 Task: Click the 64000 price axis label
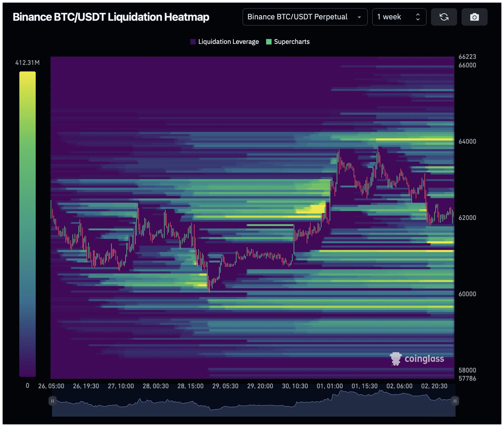(x=467, y=141)
